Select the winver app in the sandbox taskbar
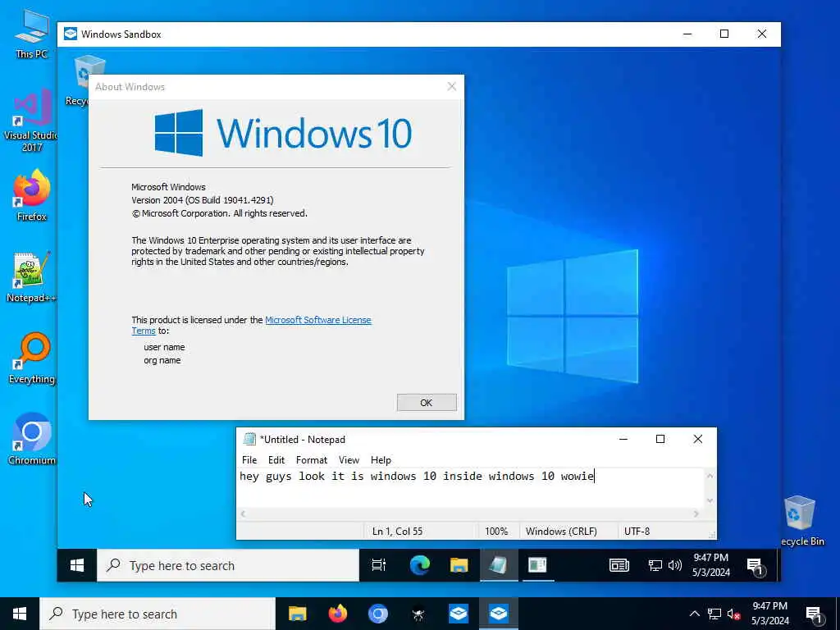 coord(537,565)
